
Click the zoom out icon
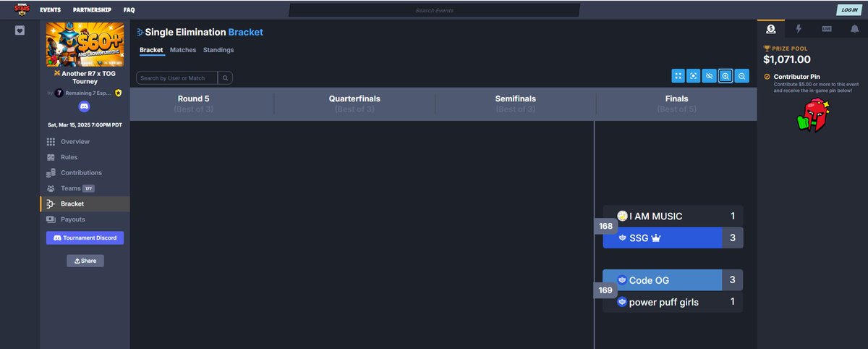(x=741, y=75)
